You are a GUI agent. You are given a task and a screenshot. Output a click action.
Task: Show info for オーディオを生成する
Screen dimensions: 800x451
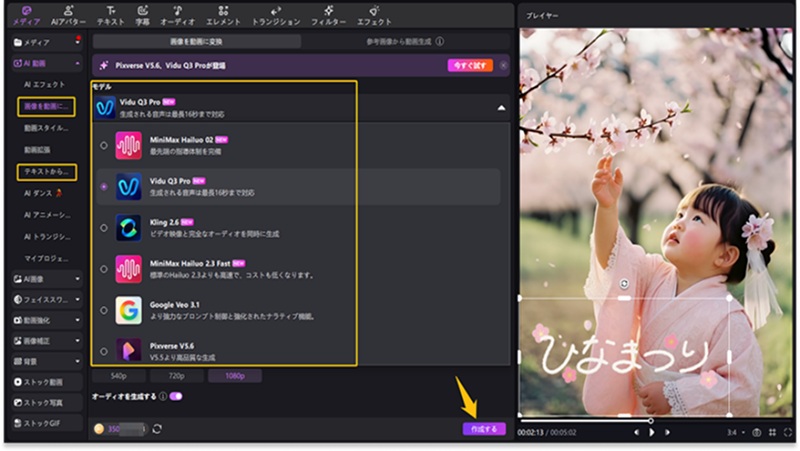tap(162, 396)
